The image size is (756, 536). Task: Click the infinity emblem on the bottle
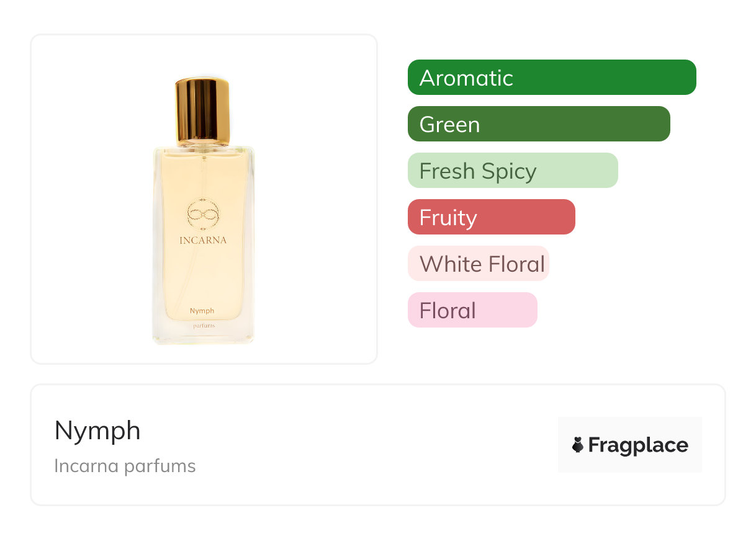(204, 214)
